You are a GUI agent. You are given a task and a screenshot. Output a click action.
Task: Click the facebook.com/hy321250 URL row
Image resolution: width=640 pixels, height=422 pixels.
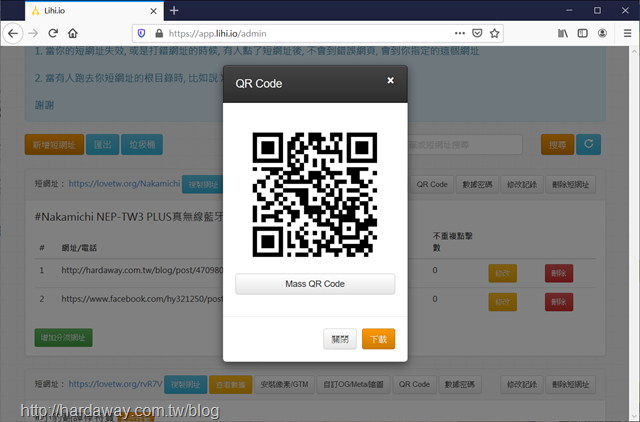[x=142, y=299]
